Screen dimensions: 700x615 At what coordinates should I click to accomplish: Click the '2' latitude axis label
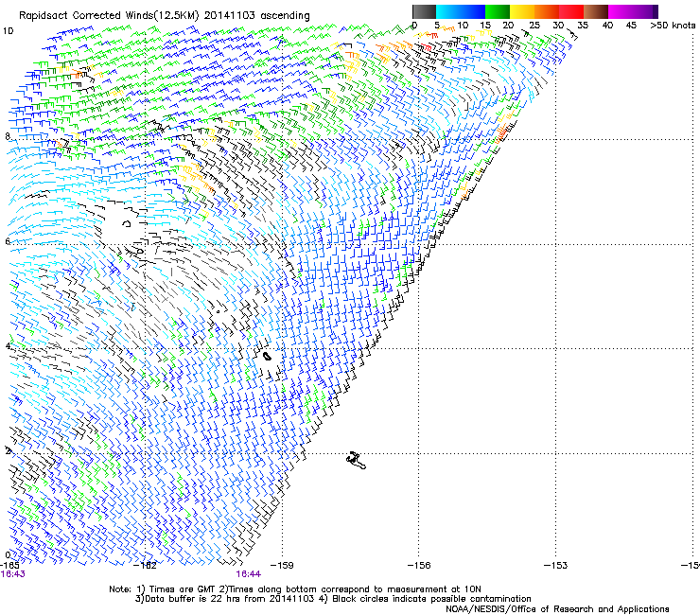click(8, 450)
